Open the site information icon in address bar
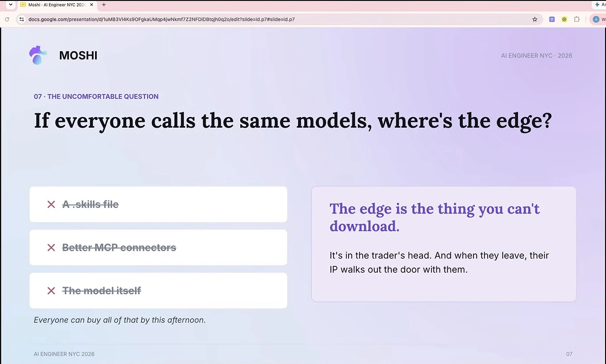The image size is (606, 364). (21, 19)
